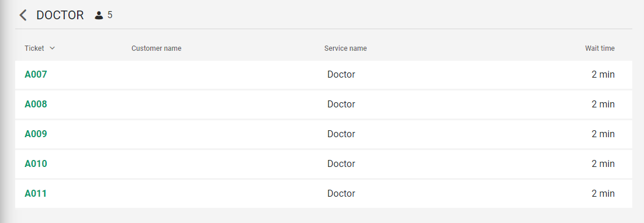644x223 pixels.
Task: Click the 2 min wait time for A010
Action: click(x=603, y=163)
